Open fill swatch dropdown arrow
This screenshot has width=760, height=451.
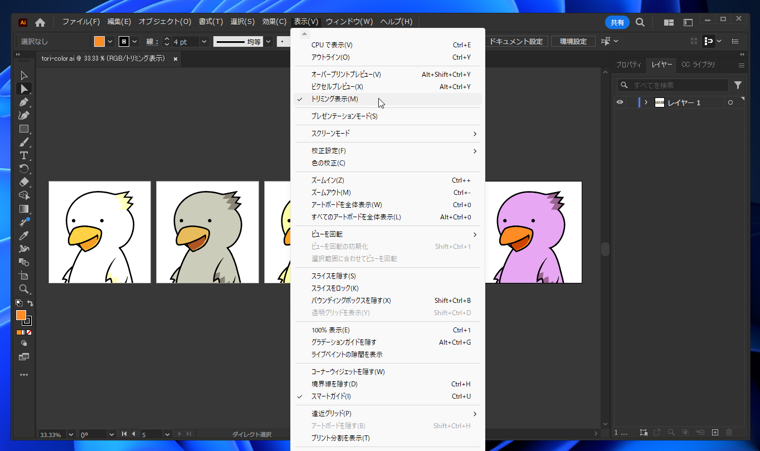(x=110, y=42)
